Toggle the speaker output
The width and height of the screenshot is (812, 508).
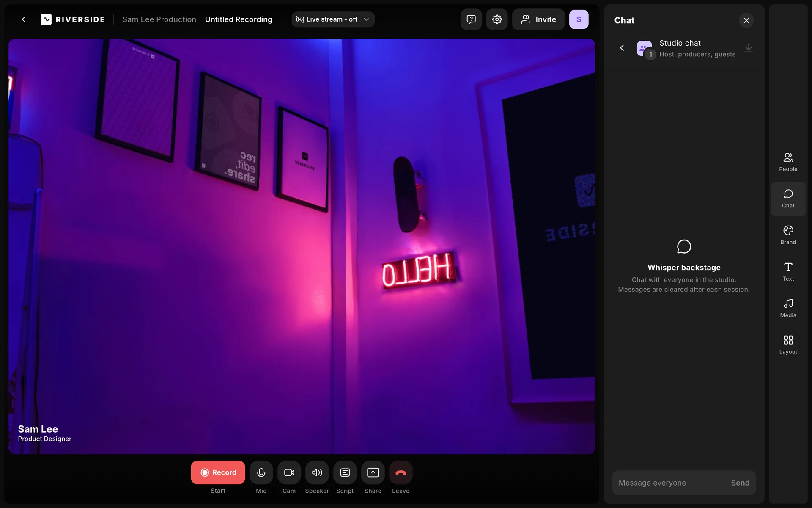point(317,472)
